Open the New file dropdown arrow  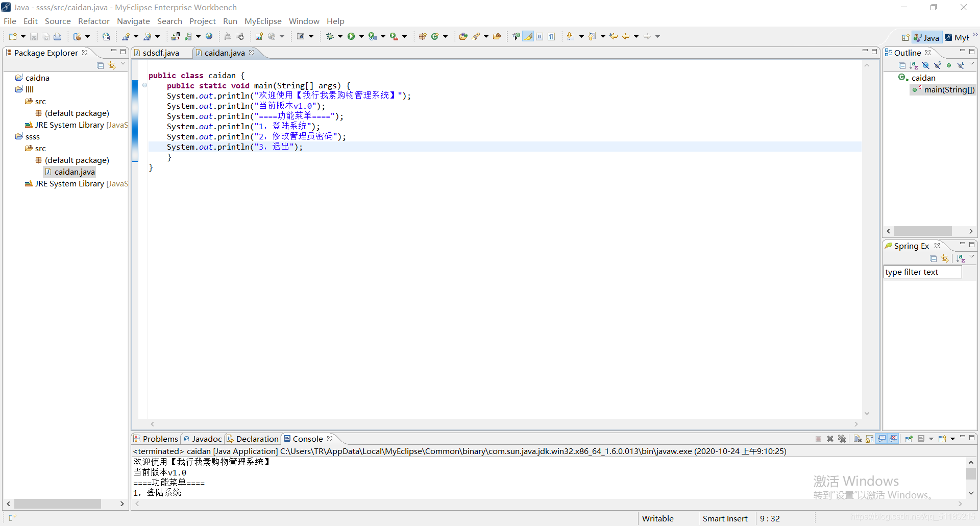pos(23,36)
